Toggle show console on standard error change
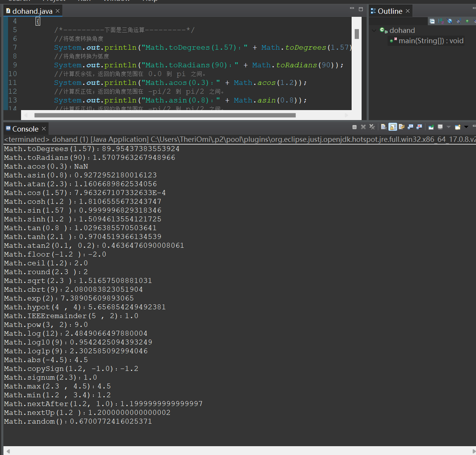The width and height of the screenshot is (476, 455). point(419,127)
